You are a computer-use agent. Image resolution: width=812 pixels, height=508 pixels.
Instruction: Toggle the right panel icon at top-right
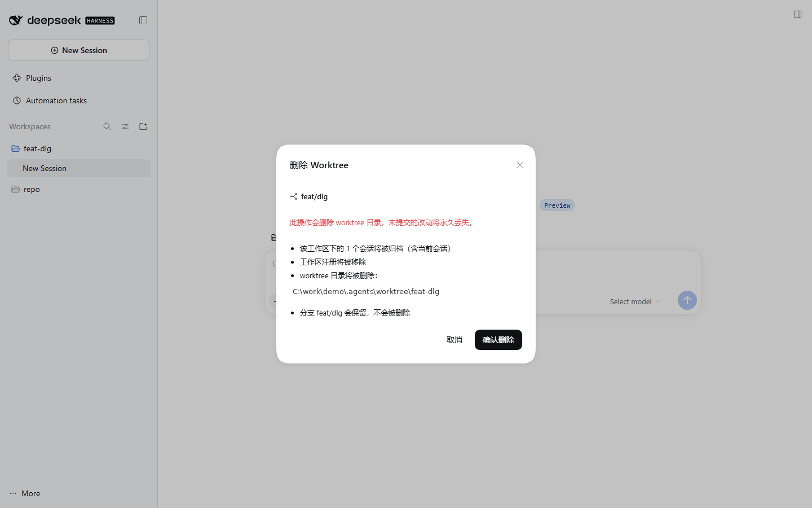pos(797,14)
